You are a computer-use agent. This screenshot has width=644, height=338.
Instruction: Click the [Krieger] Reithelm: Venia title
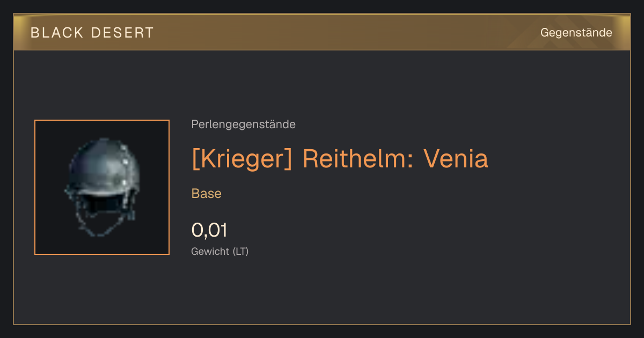pyautogui.click(x=340, y=159)
